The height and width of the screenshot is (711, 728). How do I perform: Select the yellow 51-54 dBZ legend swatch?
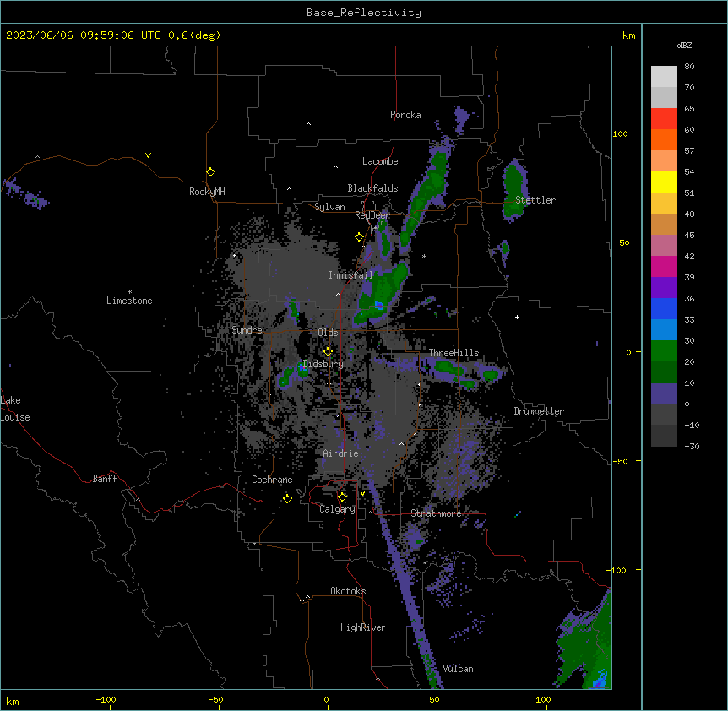click(664, 182)
